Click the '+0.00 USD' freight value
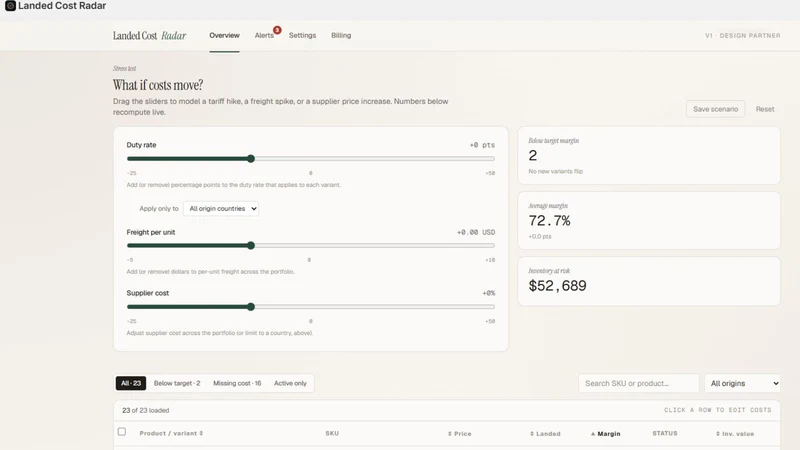Image resolution: width=800 pixels, height=450 pixels. tap(476, 232)
